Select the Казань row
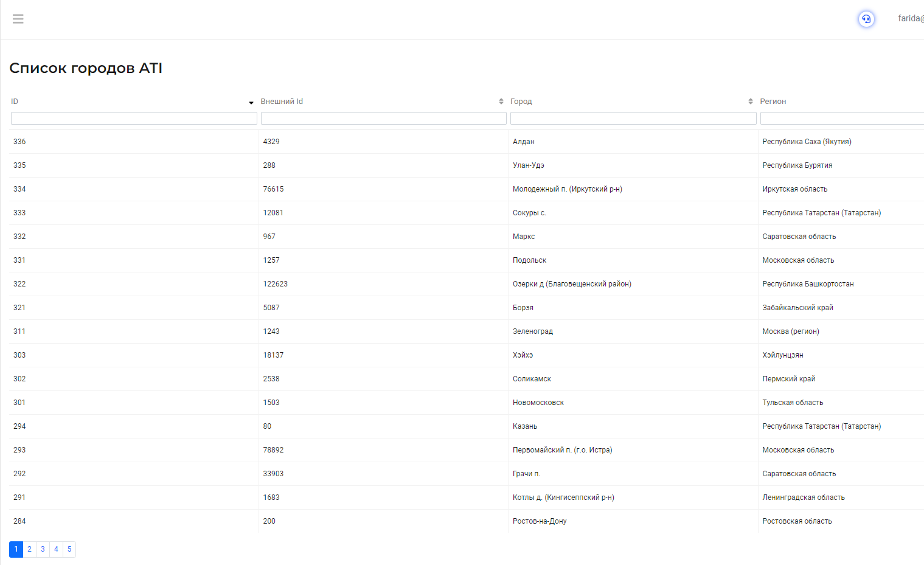This screenshot has height=565, width=924. pos(525,426)
